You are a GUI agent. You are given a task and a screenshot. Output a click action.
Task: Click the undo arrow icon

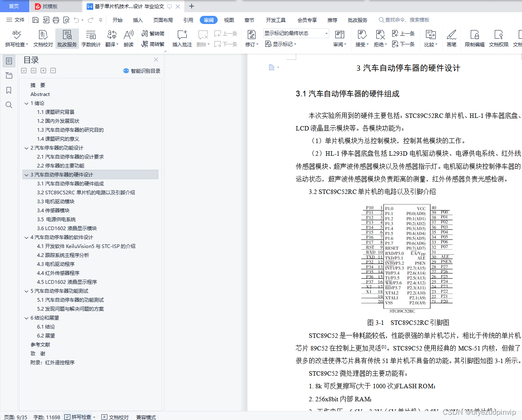(76, 20)
